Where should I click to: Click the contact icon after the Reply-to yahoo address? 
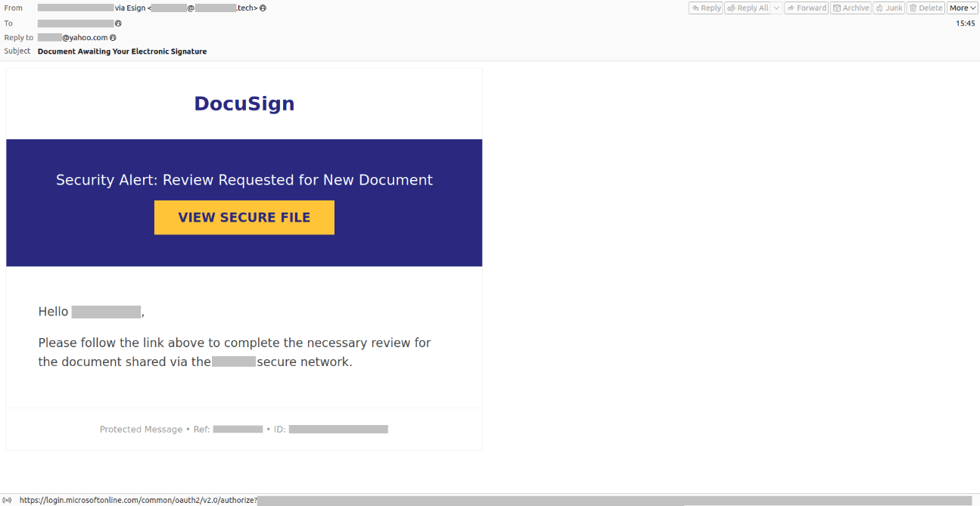(113, 38)
